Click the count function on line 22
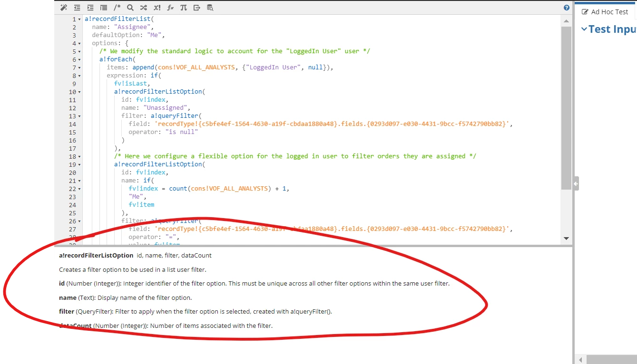 click(178, 189)
